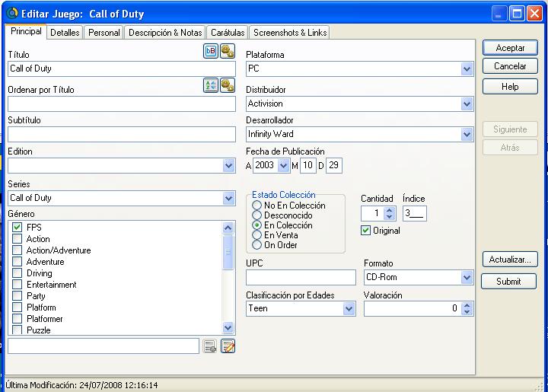
Task: Open the Screenshots & Links tab
Action: [x=290, y=33]
